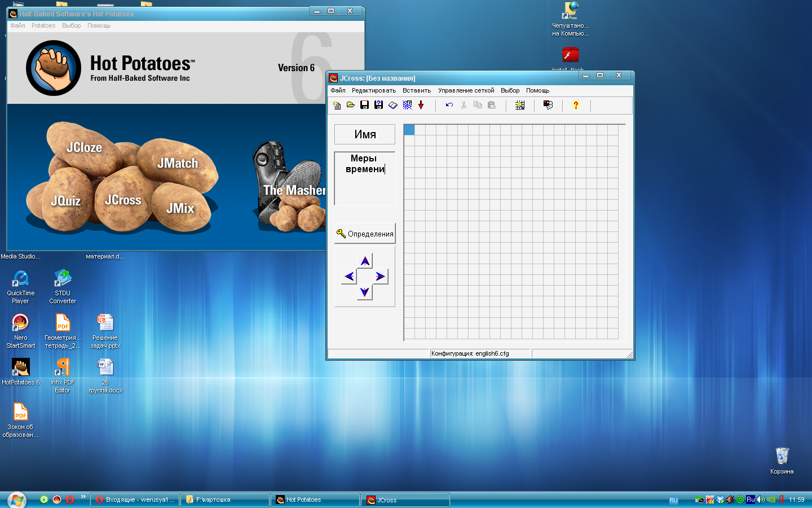Open Windows Start button
Image resolution: width=812 pixels, height=508 pixels.
[16, 500]
